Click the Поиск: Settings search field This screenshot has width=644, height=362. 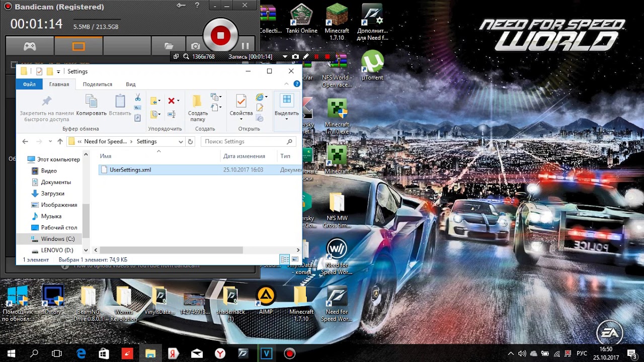pos(249,142)
